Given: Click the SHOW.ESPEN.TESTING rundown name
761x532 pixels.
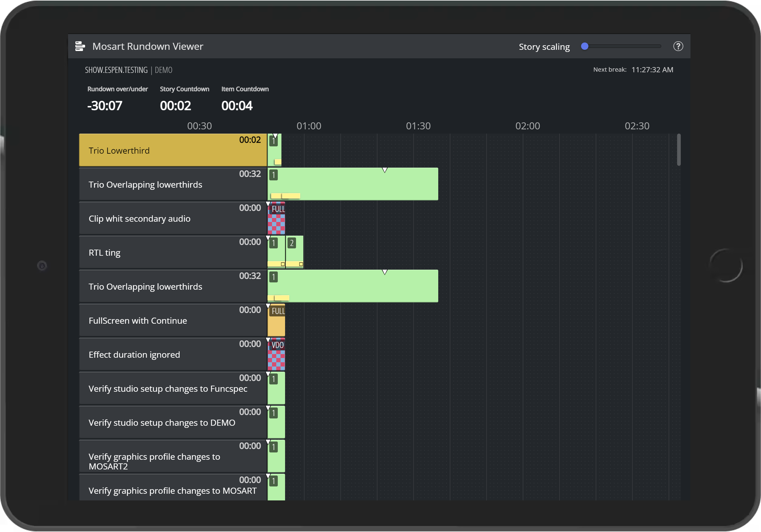Looking at the screenshot, I should pyautogui.click(x=116, y=70).
